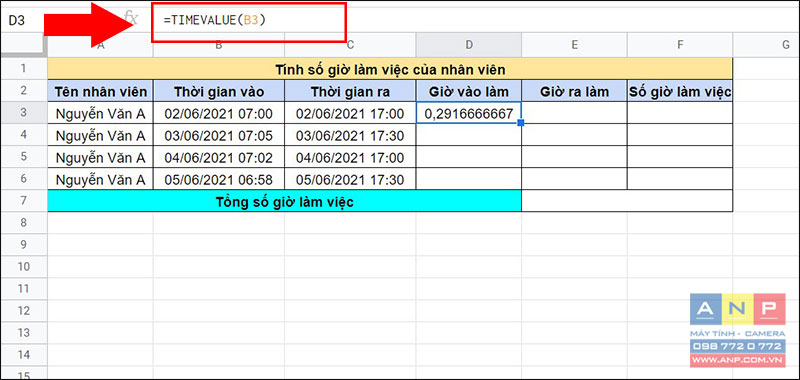Viewport: 800px width, 380px height.
Task: Click header cell 'Số giờ làm việc'
Action: point(680,91)
